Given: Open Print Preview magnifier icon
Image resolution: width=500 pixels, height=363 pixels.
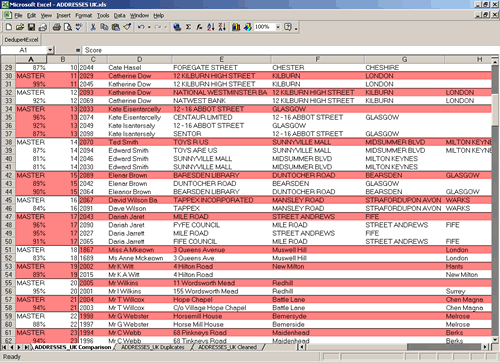Looking at the screenshot, I should pos(68,27).
